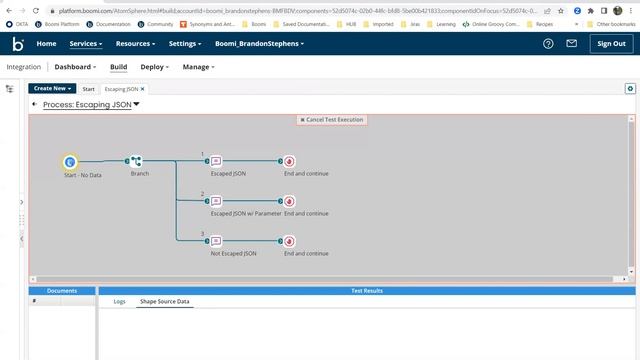
Task: Open Dashboard dropdown
Action: click(x=75, y=67)
